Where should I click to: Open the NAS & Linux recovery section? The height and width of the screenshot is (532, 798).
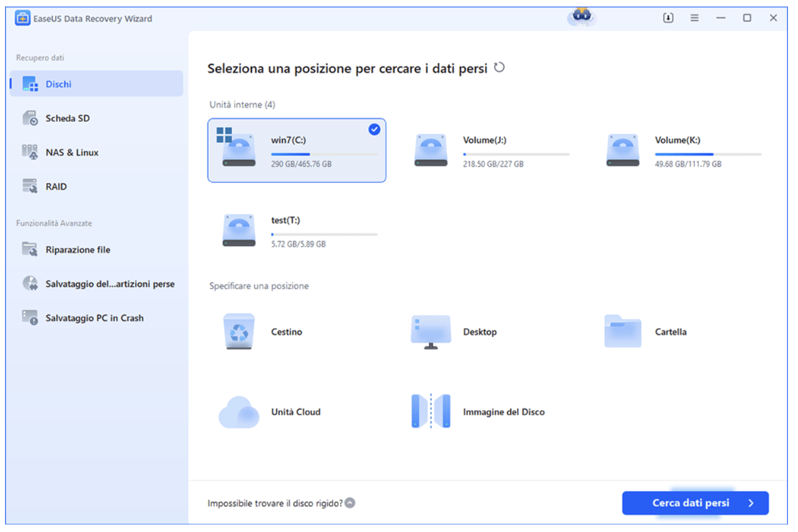click(x=63, y=152)
